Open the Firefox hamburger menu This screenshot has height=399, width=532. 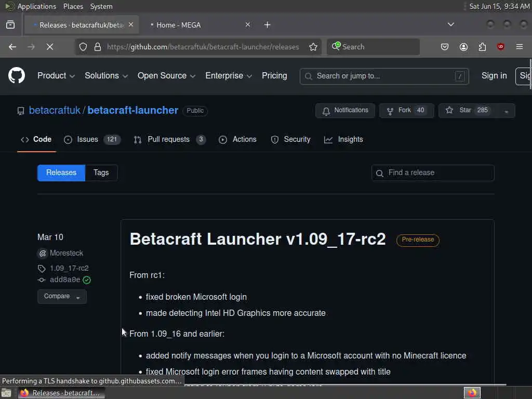pyautogui.click(x=520, y=47)
